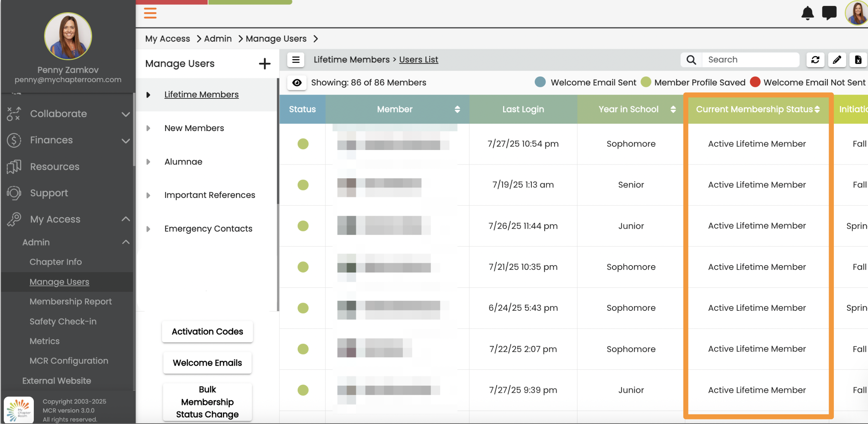
Task: Click the Welcome Emails button
Action: (207, 363)
